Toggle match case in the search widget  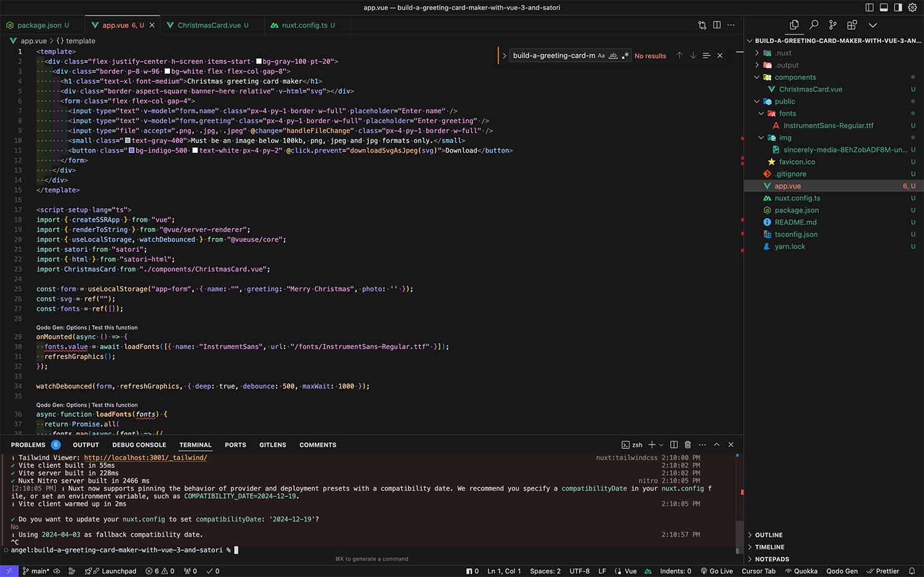coord(601,55)
